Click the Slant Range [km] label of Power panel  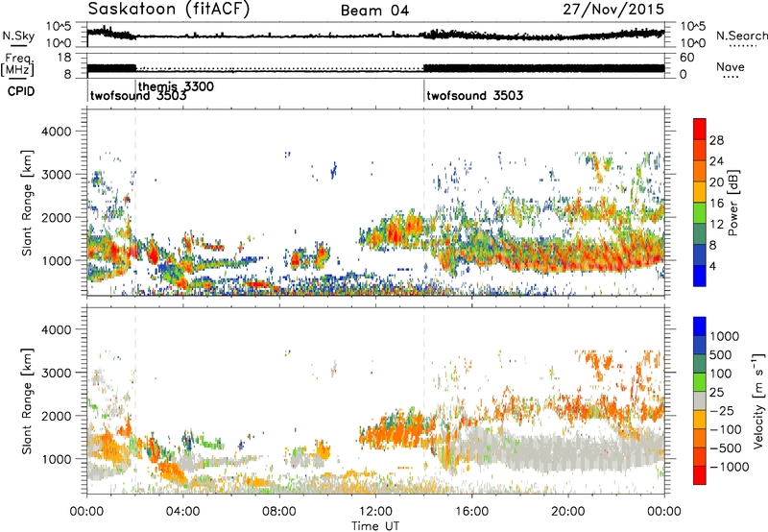(28, 203)
